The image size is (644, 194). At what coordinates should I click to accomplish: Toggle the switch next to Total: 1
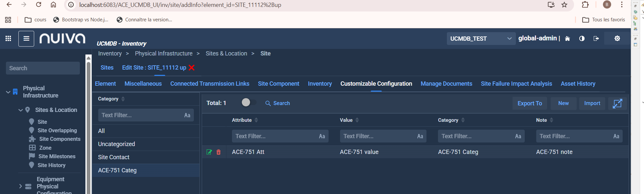pyautogui.click(x=248, y=103)
